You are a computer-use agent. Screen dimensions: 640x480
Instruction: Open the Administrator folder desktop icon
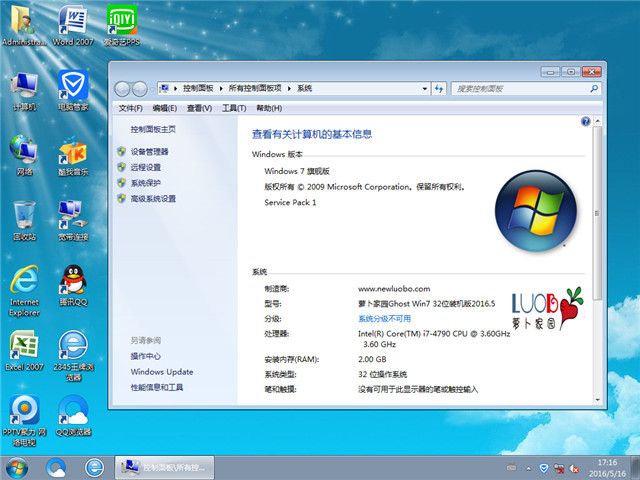click(x=24, y=25)
